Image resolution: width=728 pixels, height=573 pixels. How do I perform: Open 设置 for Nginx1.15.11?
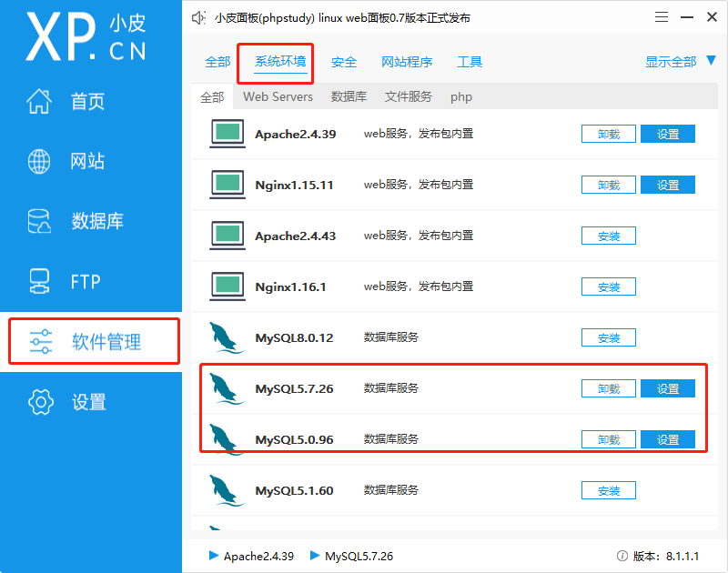pos(668,185)
